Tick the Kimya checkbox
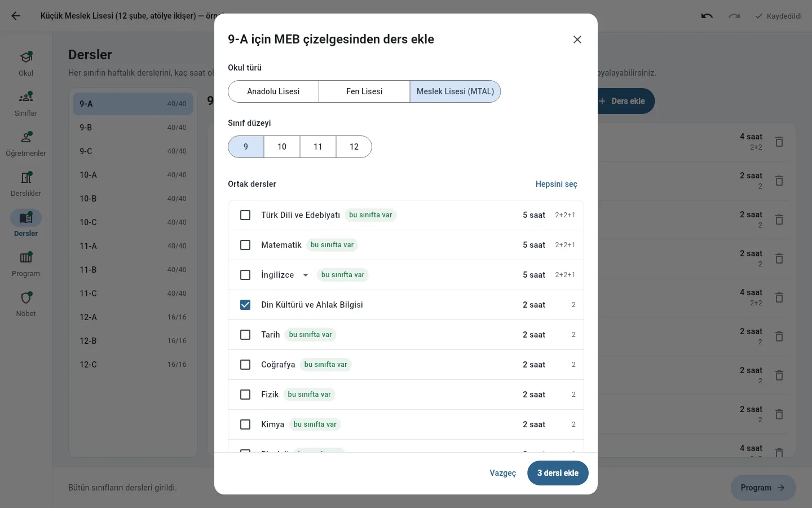Screen dimensions: 812x508 coord(245,424)
